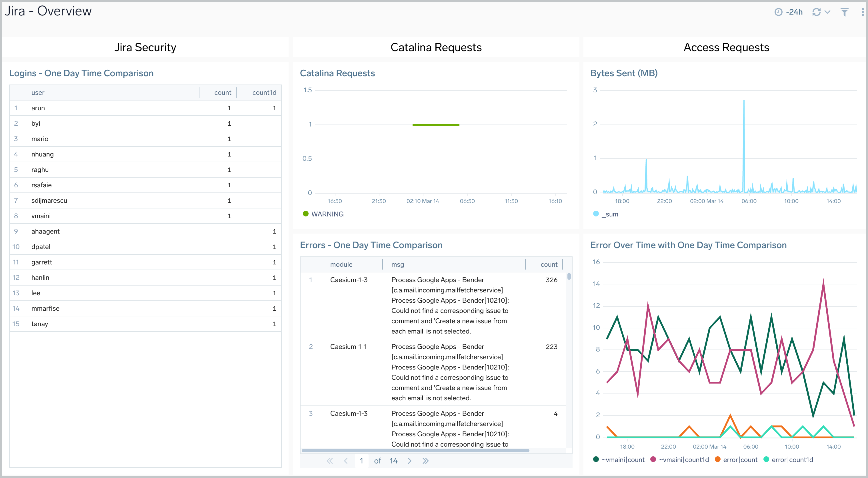
Task: Refresh the dashboard with the refresh icon
Action: 816,12
